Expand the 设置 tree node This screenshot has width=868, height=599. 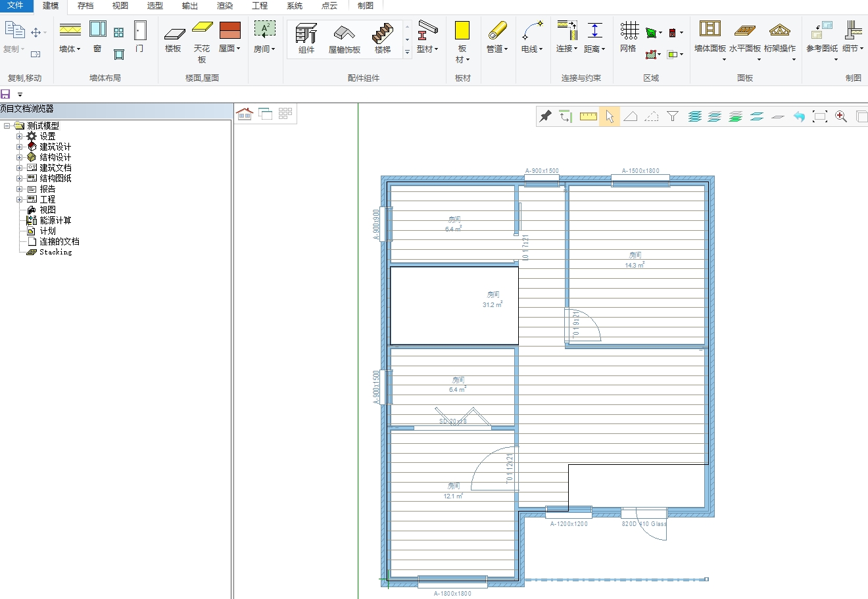[x=20, y=136]
